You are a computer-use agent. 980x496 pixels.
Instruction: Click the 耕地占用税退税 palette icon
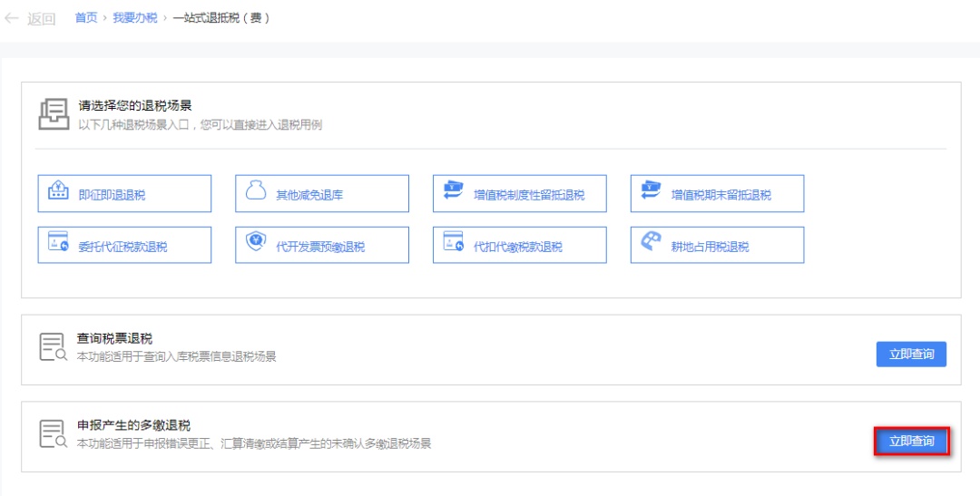click(x=651, y=243)
